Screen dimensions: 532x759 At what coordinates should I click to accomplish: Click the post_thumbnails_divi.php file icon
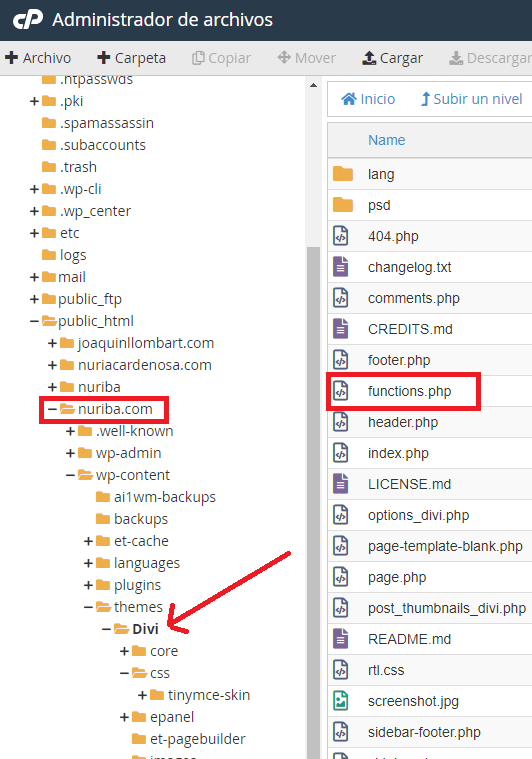coord(341,607)
